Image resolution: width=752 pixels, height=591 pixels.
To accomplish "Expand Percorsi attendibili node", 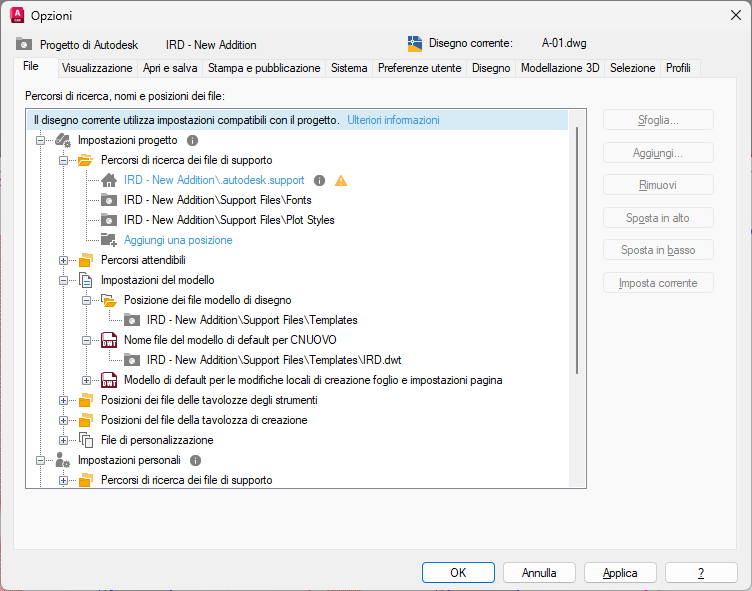I will point(64,261).
